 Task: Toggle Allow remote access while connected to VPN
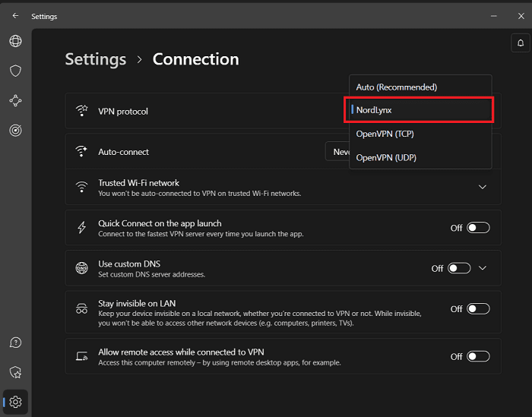pos(478,356)
